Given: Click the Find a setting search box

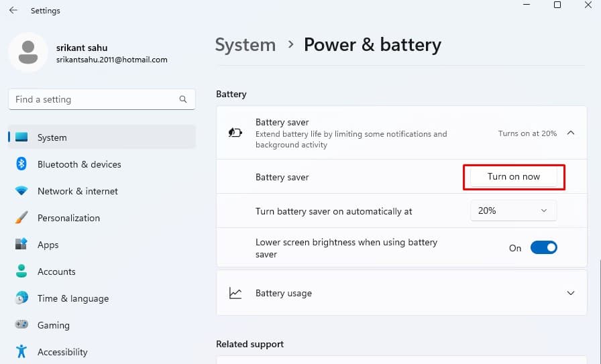Looking at the screenshot, I should (x=94, y=99).
